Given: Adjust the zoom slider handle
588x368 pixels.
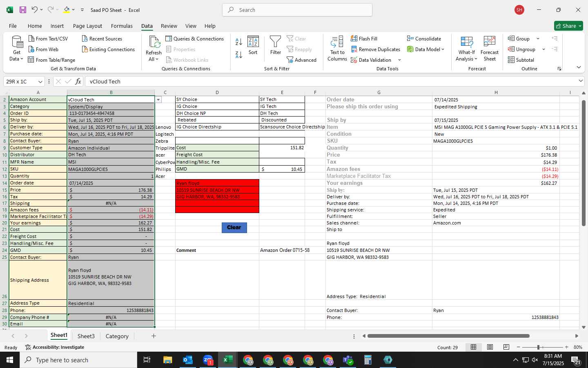Looking at the screenshot, I should point(538,347).
